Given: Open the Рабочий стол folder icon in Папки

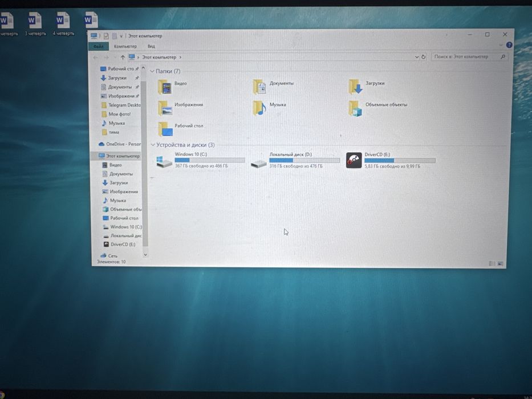Looking at the screenshot, I should 165,129.
